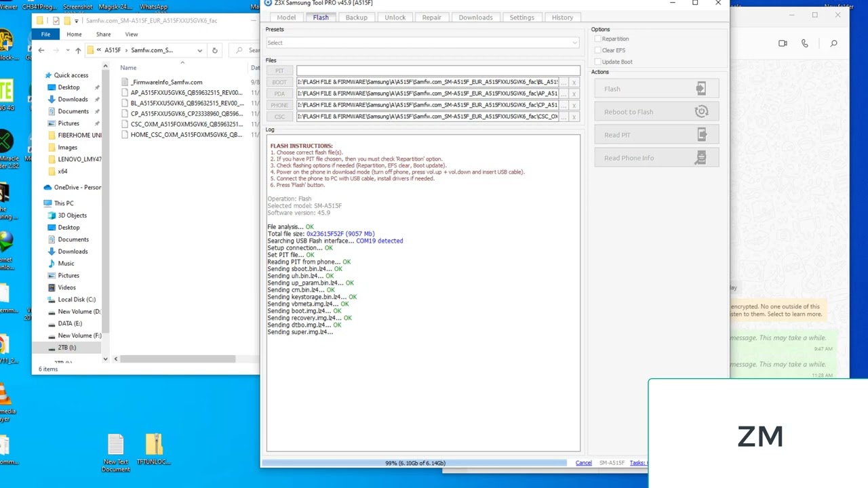Image resolution: width=868 pixels, height=488 pixels.
Task: Click the PIT file chooser button
Action: click(x=279, y=70)
